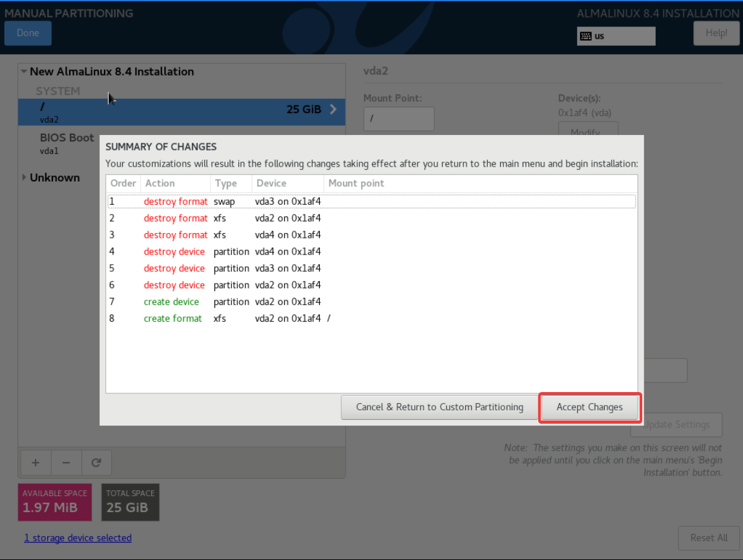Screen dimensions: 743x560
Task: Click the Mount Point input field
Action: pos(399,119)
